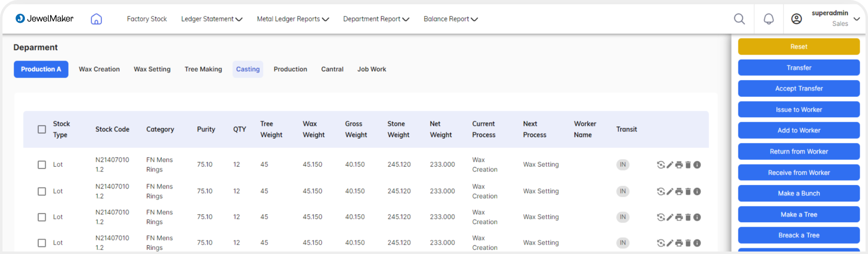Viewport: 868px width, 254px height.
Task: Select the Casting tab
Action: coord(248,69)
